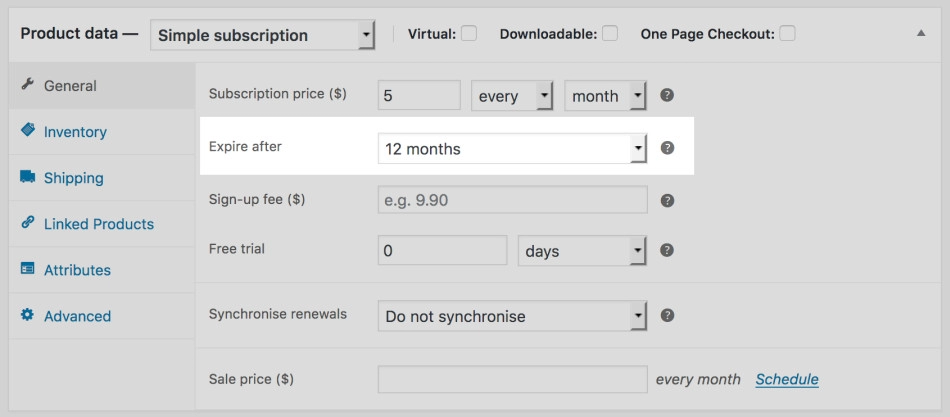This screenshot has width=950, height=417.
Task: Click help icon for Sign-up fee
Action: click(x=667, y=201)
